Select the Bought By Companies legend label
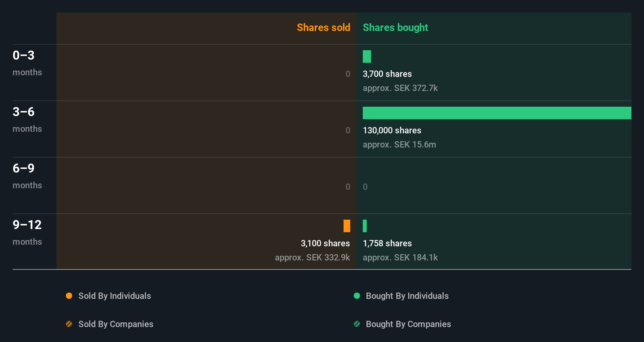644x342 pixels. pos(408,324)
